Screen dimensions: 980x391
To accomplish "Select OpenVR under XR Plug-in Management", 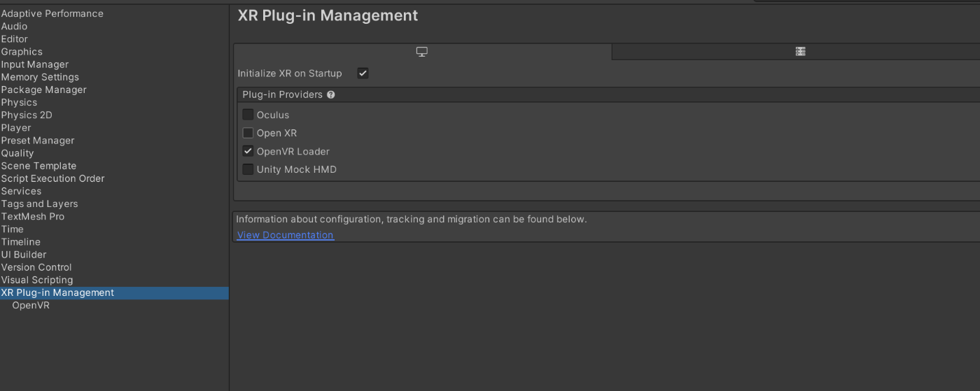I will pyautogui.click(x=31, y=306).
